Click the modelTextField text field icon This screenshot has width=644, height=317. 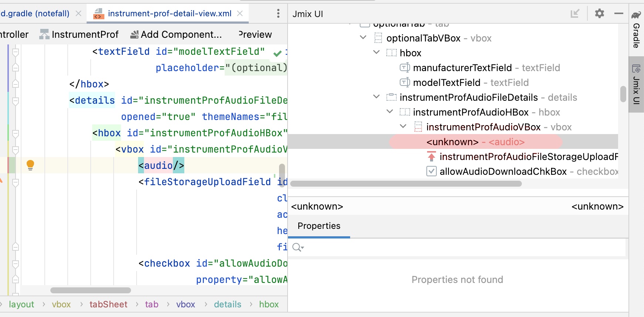tap(405, 83)
